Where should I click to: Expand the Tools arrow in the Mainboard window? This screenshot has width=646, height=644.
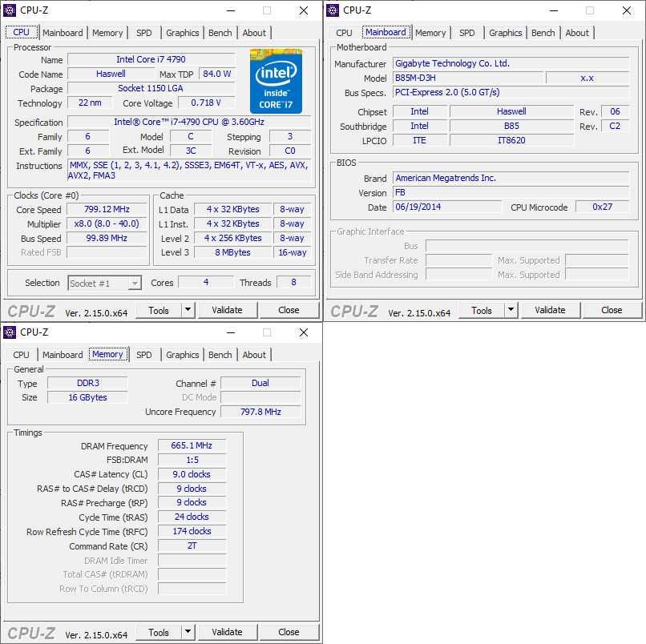[511, 310]
